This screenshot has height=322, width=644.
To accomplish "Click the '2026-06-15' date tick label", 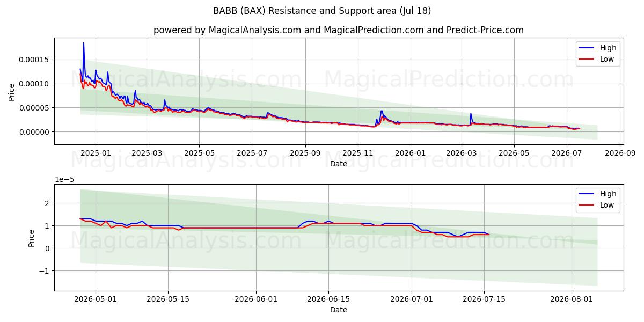I will point(328,299).
